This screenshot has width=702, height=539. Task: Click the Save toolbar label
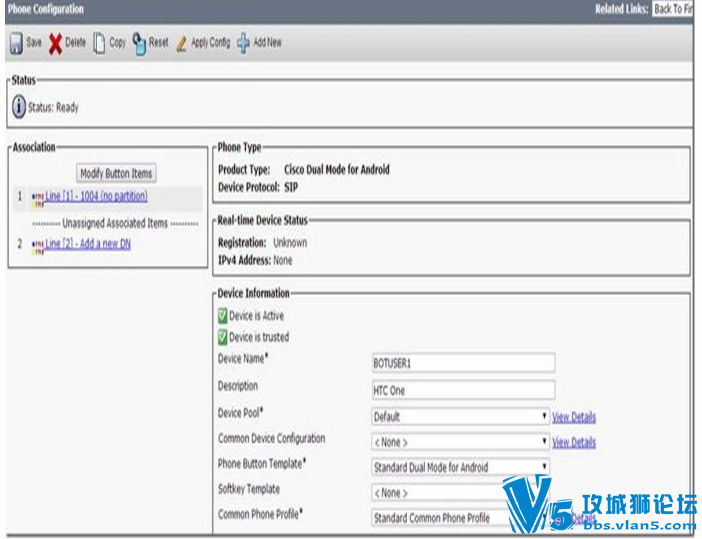[34, 43]
